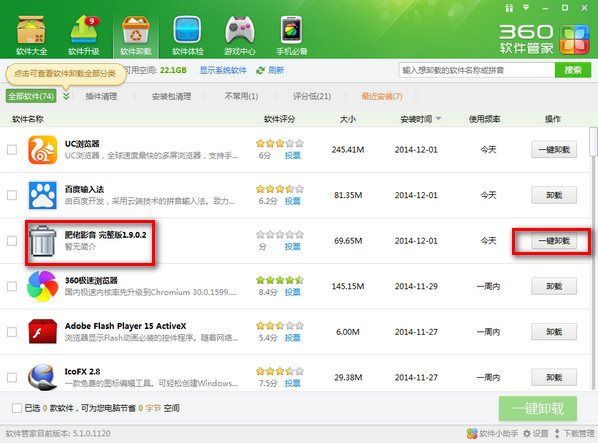The width and height of the screenshot is (598, 443).
Task: Click the 69.65M size value
Action: tap(348, 241)
